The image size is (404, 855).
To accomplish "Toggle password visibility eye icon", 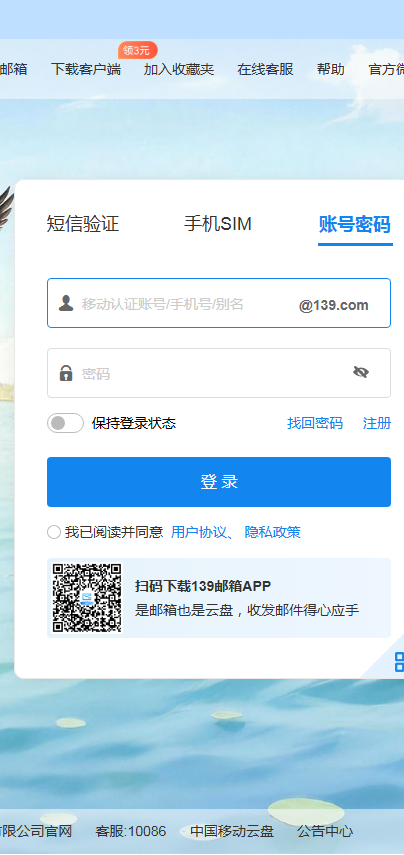I will point(361,372).
